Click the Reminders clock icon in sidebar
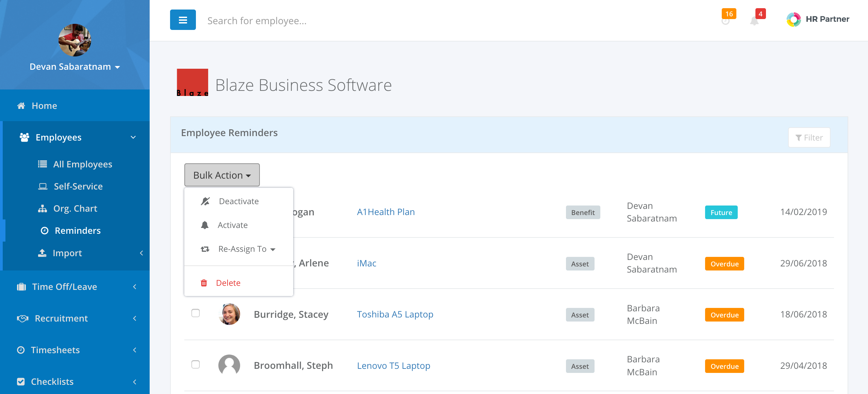 click(x=45, y=231)
